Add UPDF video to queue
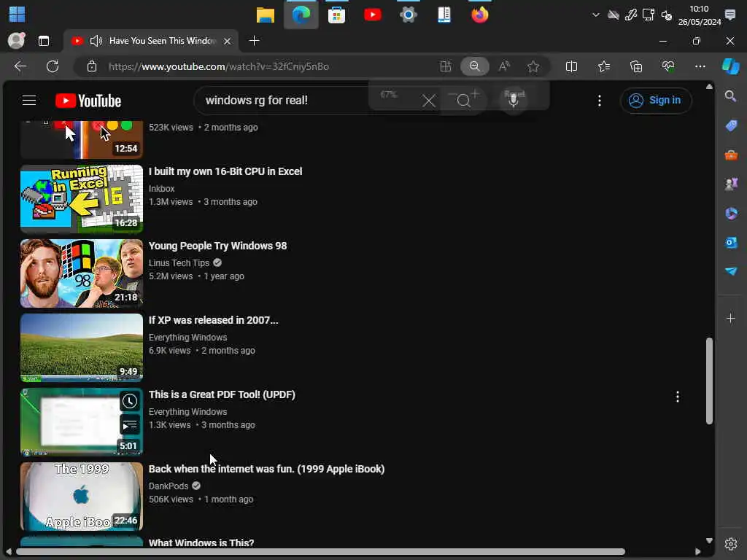The image size is (747, 560). pos(130,424)
